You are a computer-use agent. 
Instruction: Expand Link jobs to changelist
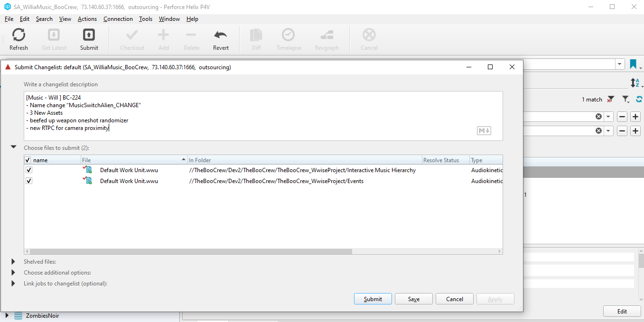point(12,283)
